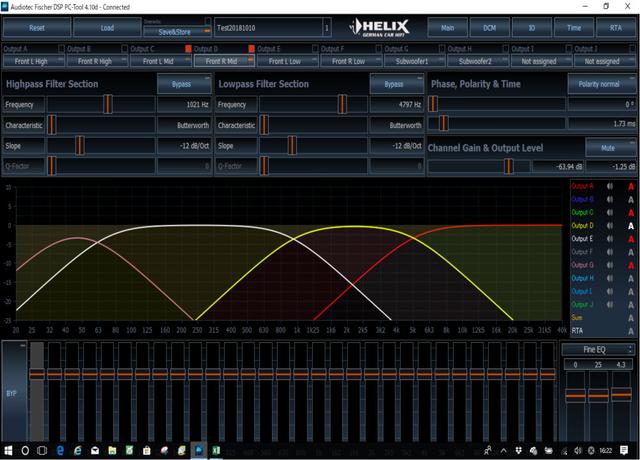Click the Channel Gain slider handle
The image size is (640, 460).
(x=508, y=167)
